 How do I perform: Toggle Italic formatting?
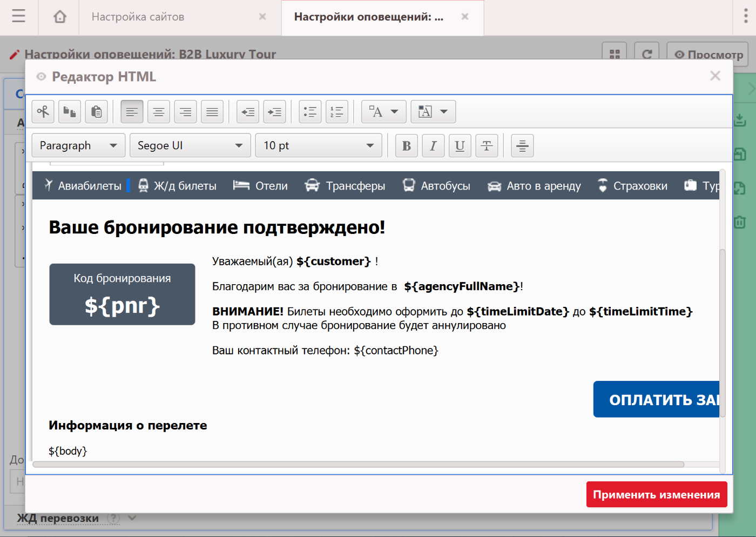433,146
